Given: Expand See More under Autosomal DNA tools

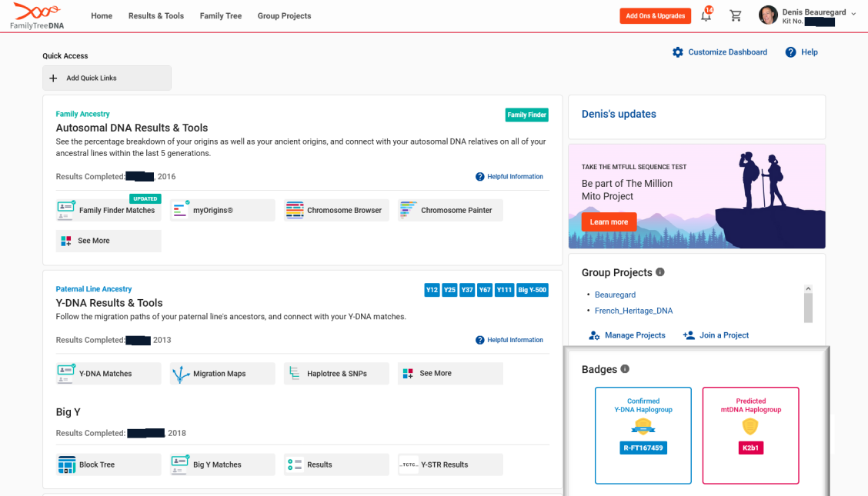Looking at the screenshot, I should coord(108,241).
